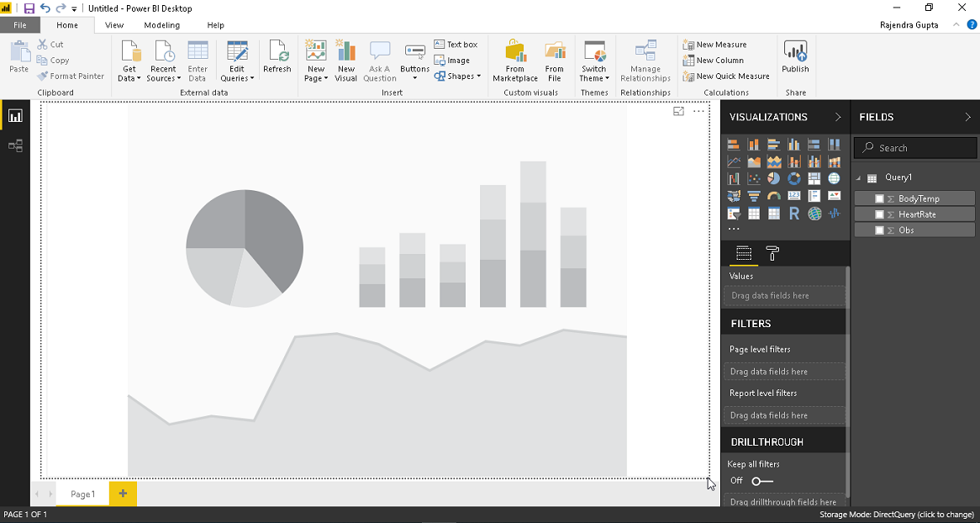Click the Storage Mode DirectQuery status text

click(x=896, y=515)
